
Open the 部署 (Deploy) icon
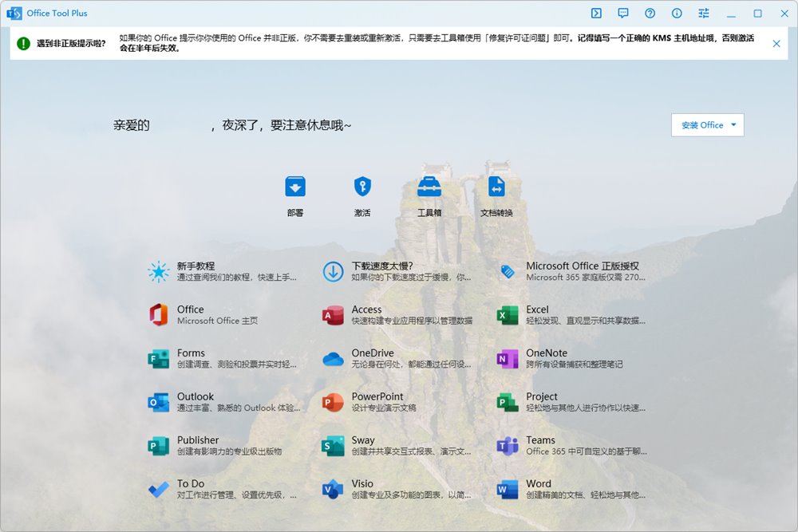coord(295,187)
